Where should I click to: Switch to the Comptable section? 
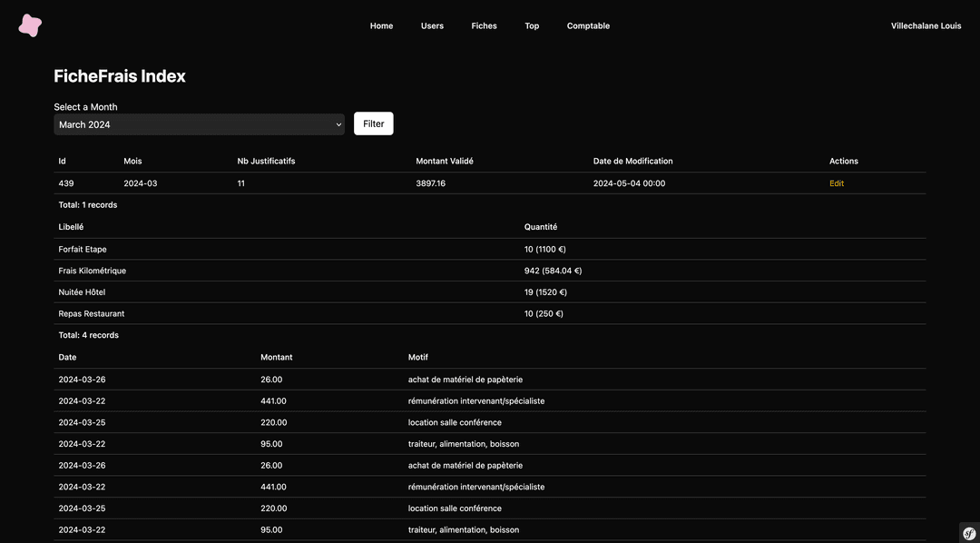pos(588,26)
